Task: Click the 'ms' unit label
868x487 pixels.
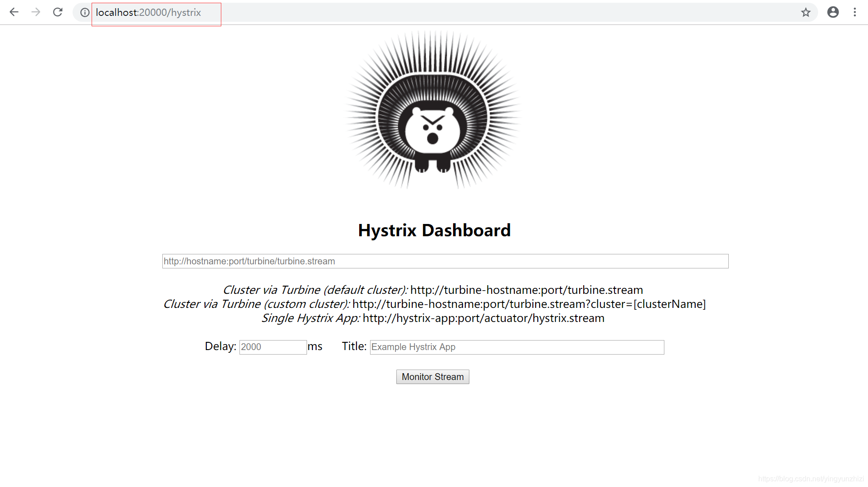Action: [x=315, y=346]
